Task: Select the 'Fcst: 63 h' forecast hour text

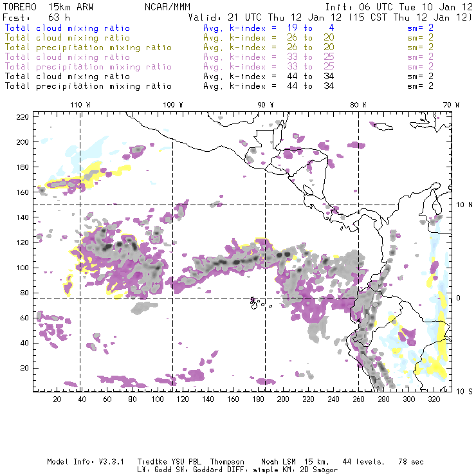Action: pos(36,17)
